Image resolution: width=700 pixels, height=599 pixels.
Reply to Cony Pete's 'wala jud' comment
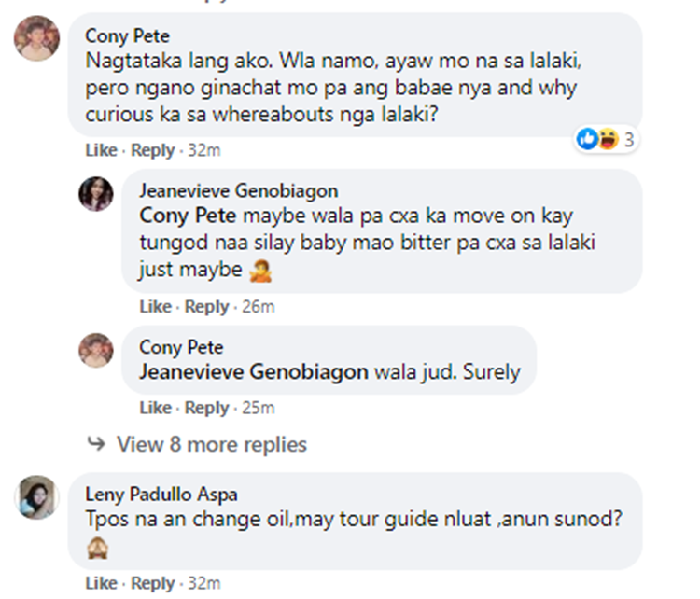coord(206,408)
